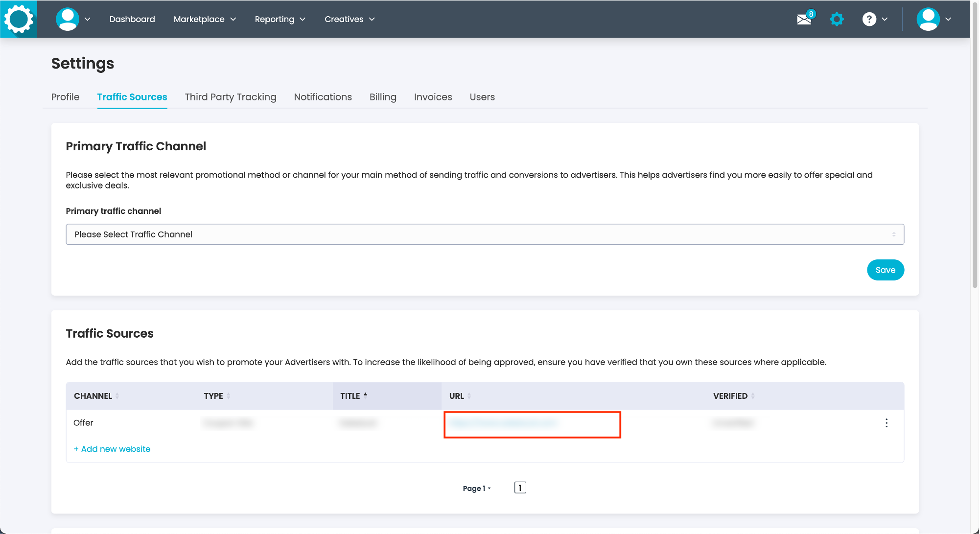Open the messages envelope icon

pos(804,20)
